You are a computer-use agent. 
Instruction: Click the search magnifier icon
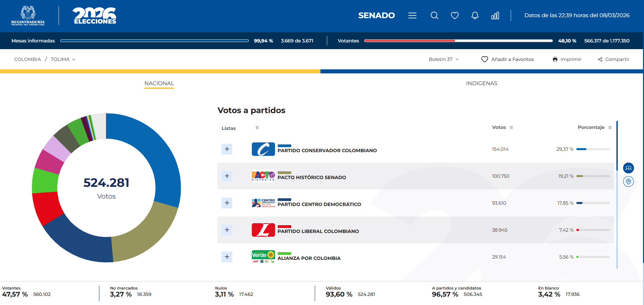[x=434, y=15]
